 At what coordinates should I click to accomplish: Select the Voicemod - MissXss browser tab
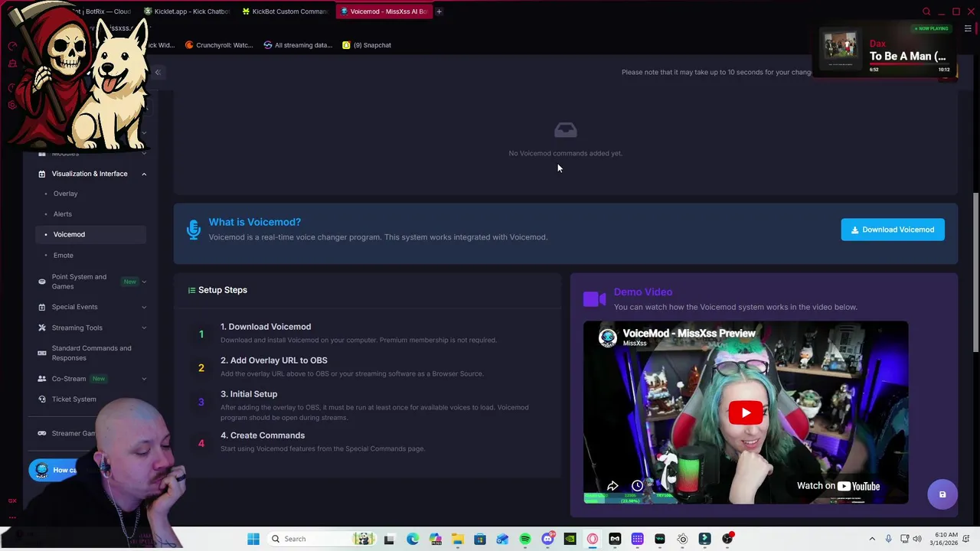pyautogui.click(x=383, y=11)
